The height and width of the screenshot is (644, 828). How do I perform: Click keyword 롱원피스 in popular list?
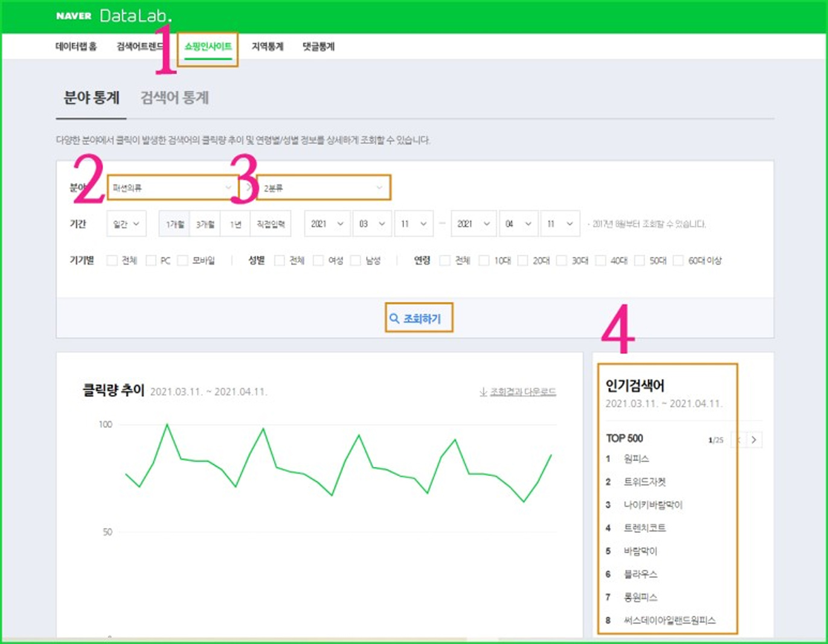pos(640,597)
